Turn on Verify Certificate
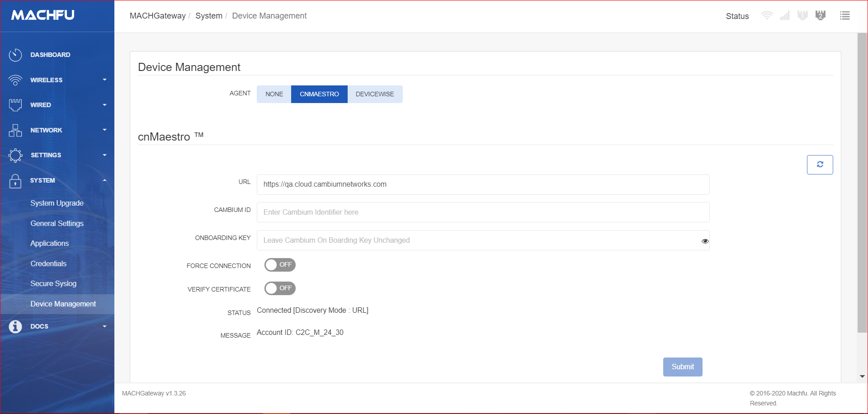 [x=279, y=288]
